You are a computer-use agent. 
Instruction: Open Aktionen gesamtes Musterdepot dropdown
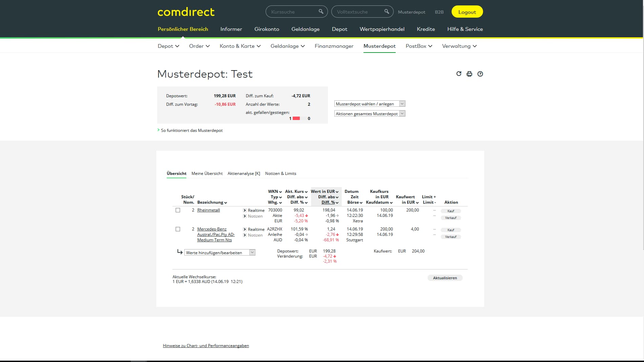[370, 114]
